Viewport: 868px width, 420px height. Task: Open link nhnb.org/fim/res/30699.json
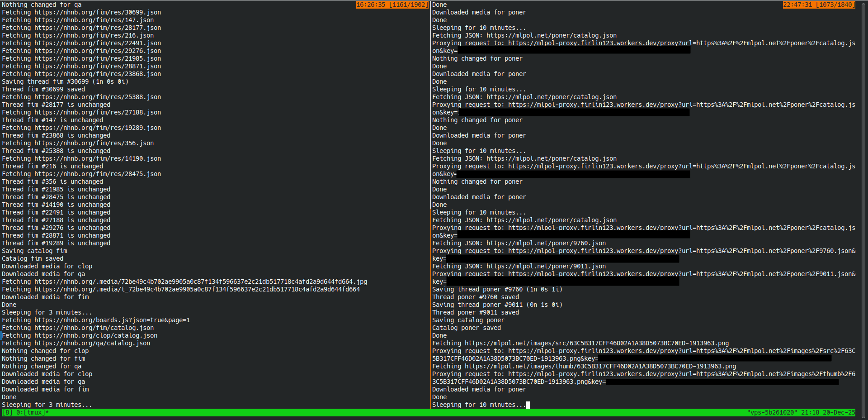click(98, 12)
